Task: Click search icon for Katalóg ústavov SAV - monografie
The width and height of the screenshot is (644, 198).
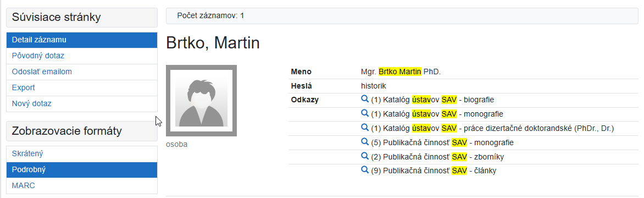Action: coord(365,113)
